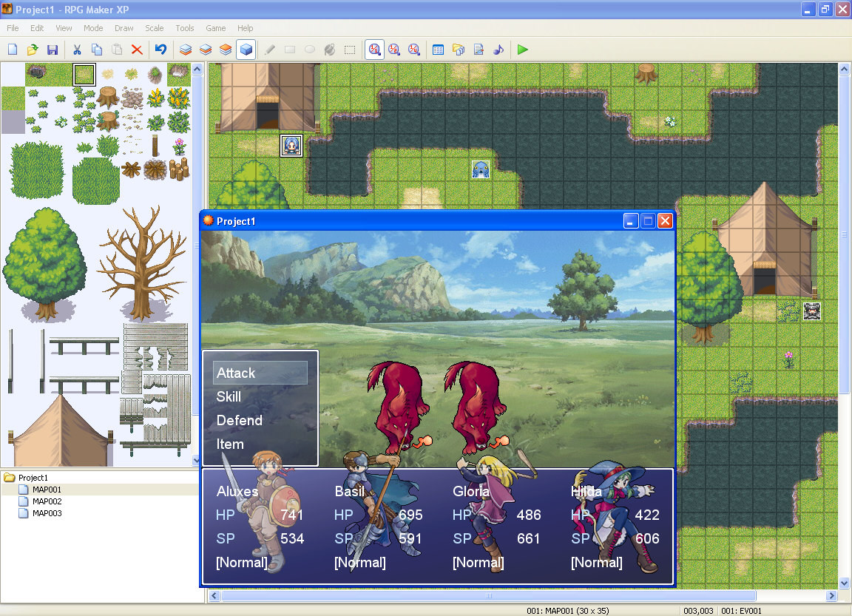Open the Game menu
852x616 pixels.
(x=216, y=28)
